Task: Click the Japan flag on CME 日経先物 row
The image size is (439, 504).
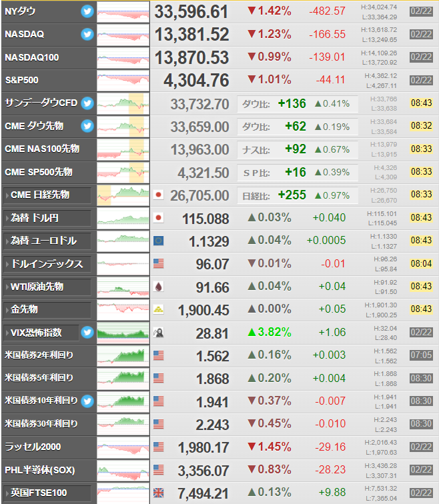Action: (158, 195)
